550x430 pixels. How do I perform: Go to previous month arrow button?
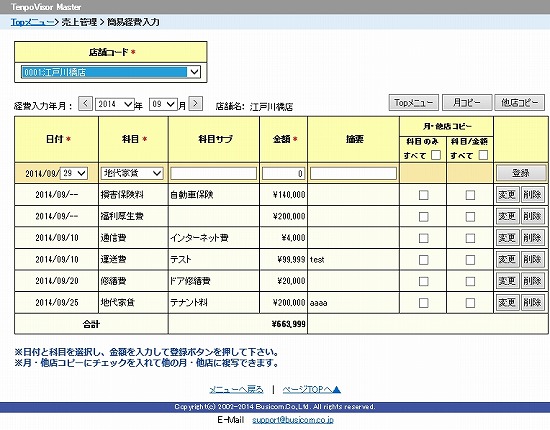(85, 104)
